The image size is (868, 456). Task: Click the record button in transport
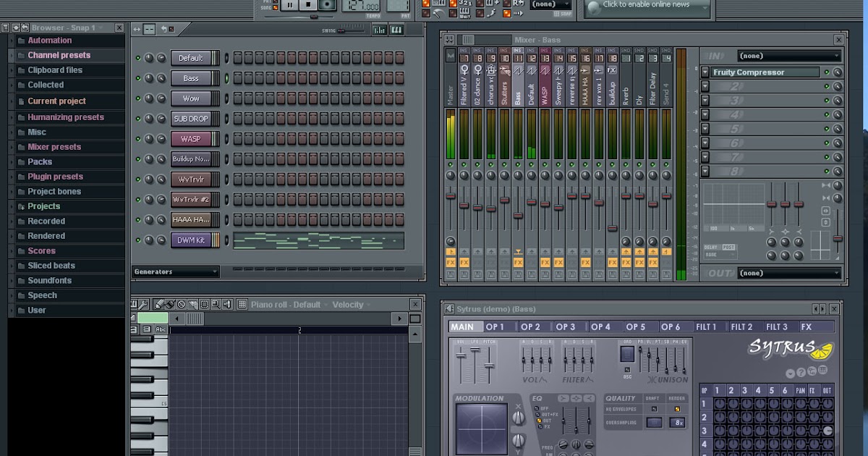(x=328, y=5)
